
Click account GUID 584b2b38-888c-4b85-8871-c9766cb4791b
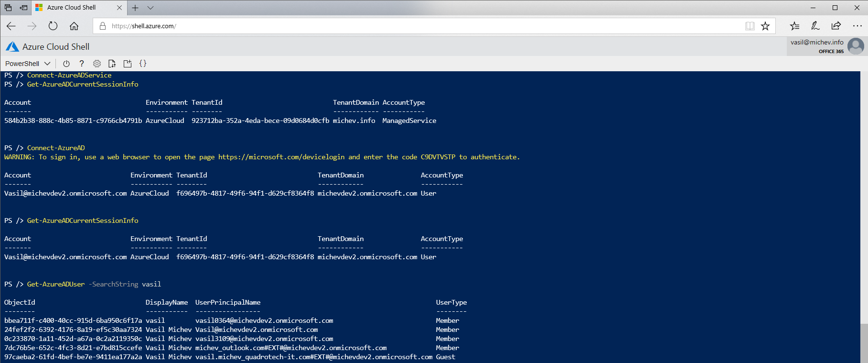73,121
